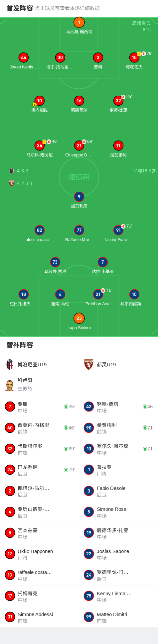Select Torino player 73 乌苏曼-贾洛

(55, 262)
